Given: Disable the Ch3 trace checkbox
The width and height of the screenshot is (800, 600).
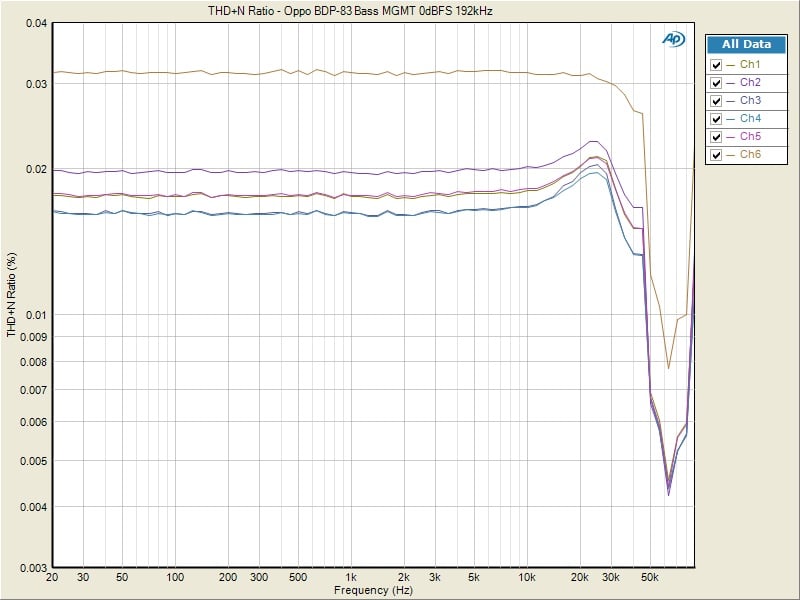Looking at the screenshot, I should pyautogui.click(x=715, y=101).
